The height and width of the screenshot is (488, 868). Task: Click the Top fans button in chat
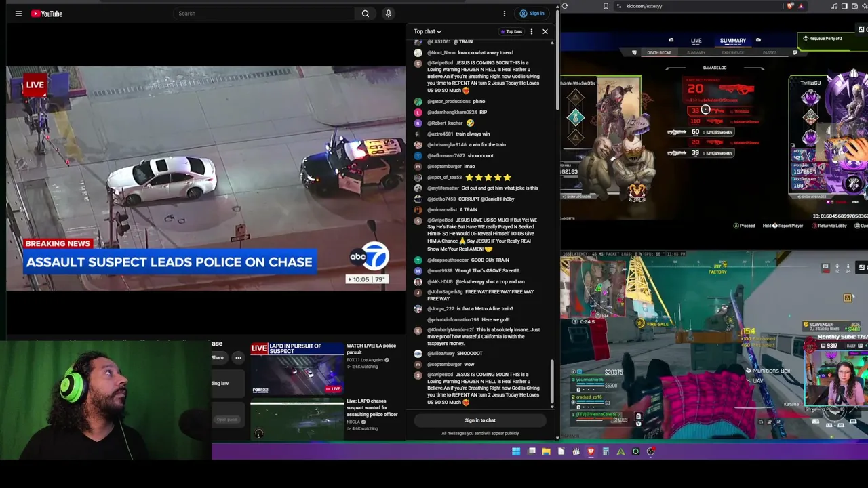pos(511,31)
